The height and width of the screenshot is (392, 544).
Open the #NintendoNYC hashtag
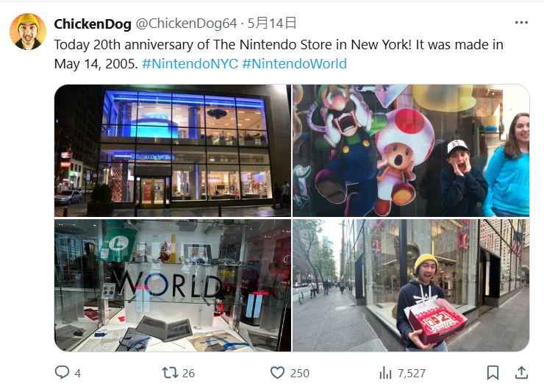click(190, 63)
